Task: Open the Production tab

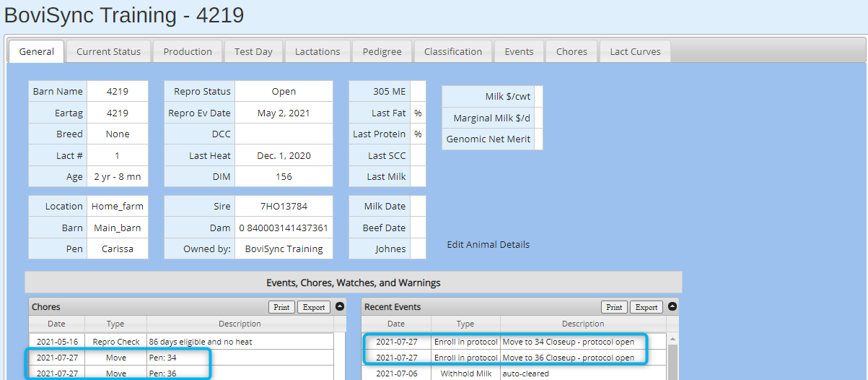Action: click(x=188, y=51)
